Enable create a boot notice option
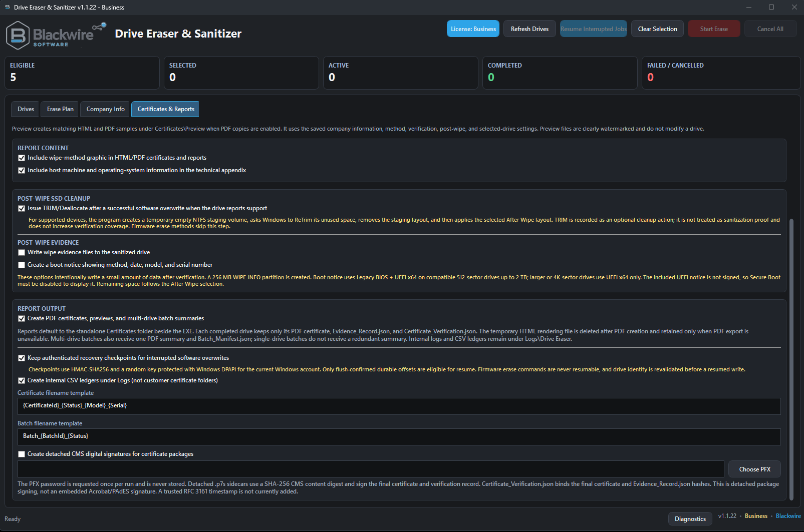The height and width of the screenshot is (532, 804). 22,265
